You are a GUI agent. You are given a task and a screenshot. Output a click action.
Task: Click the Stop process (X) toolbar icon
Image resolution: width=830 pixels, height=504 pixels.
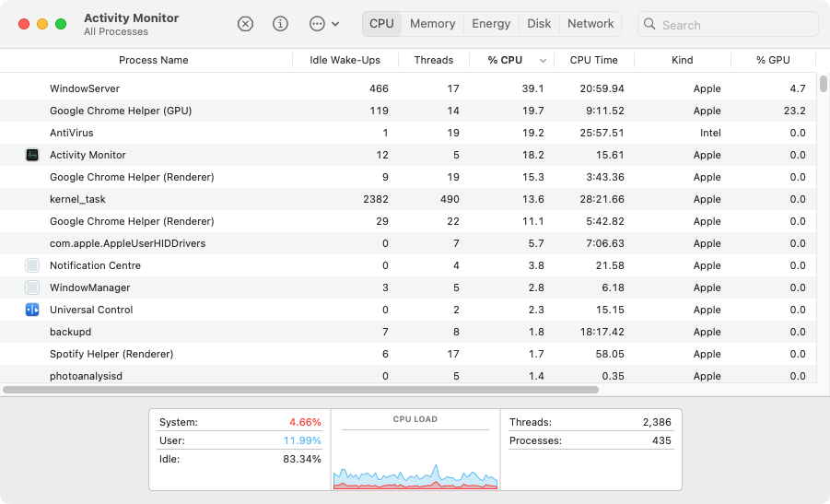pos(245,24)
